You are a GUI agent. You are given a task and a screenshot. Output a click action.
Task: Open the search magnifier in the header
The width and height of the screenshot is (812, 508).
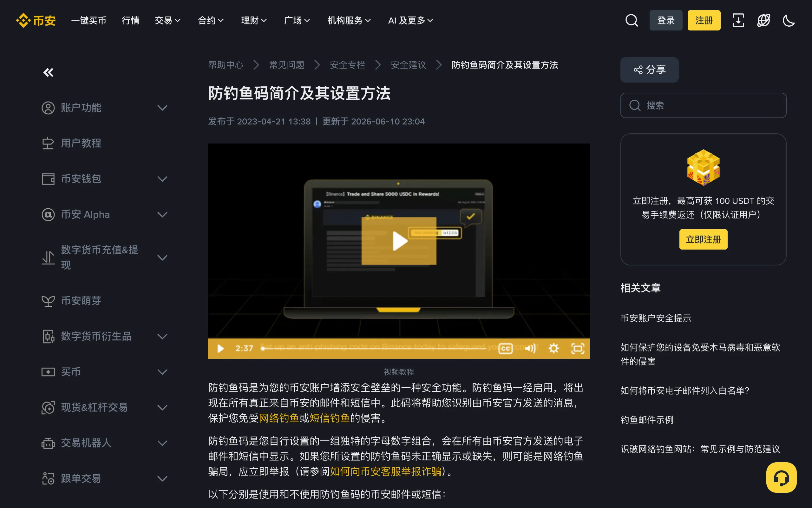[x=632, y=21]
